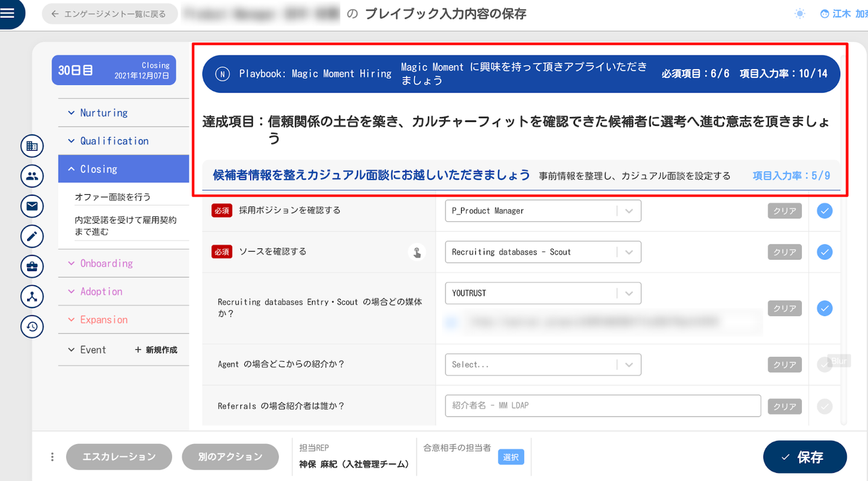Toggle checkmark for ソースを確認する row
This screenshot has height=481, width=868.
click(x=824, y=252)
